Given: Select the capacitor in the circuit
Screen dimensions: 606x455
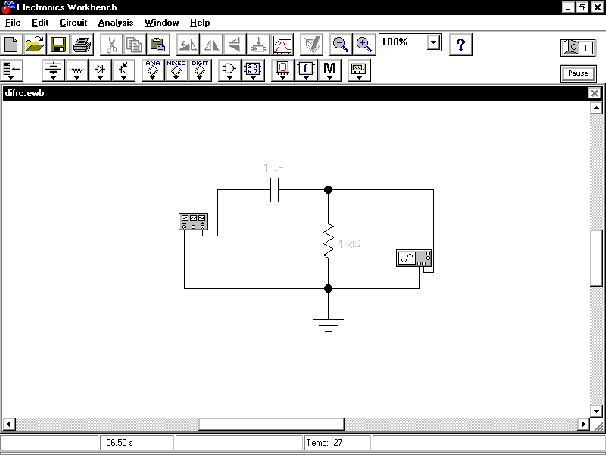Looking at the screenshot, I should (274, 190).
